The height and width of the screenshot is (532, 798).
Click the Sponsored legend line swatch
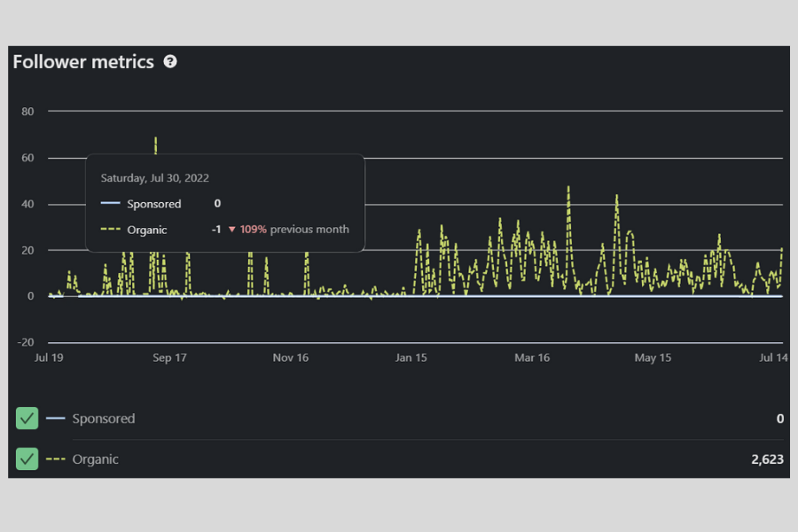(56, 419)
